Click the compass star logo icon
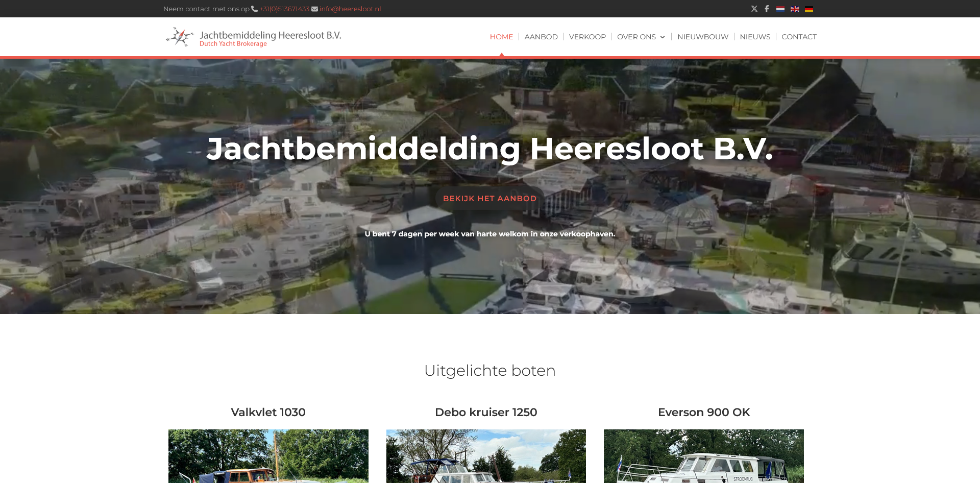 point(180,37)
